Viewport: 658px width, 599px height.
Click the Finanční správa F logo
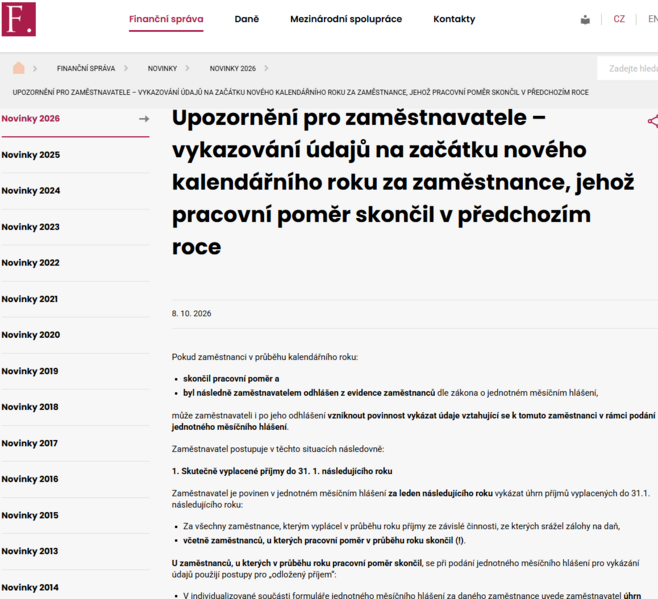(19, 19)
